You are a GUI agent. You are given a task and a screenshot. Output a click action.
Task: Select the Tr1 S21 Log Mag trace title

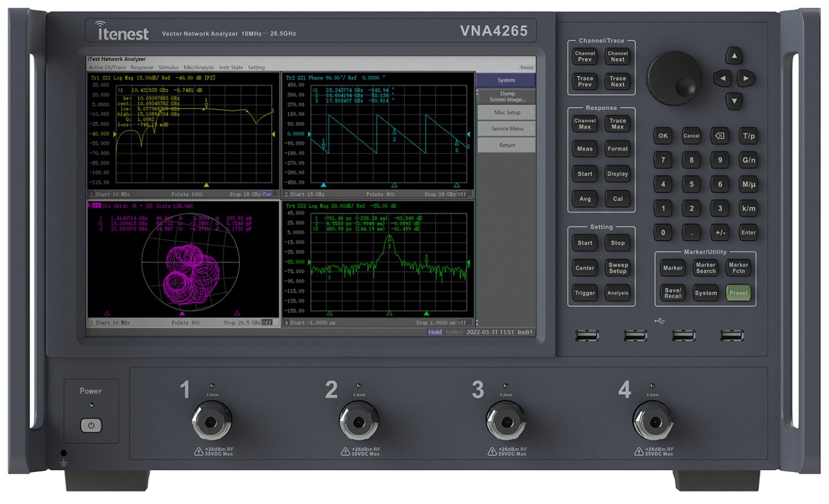coord(153,77)
